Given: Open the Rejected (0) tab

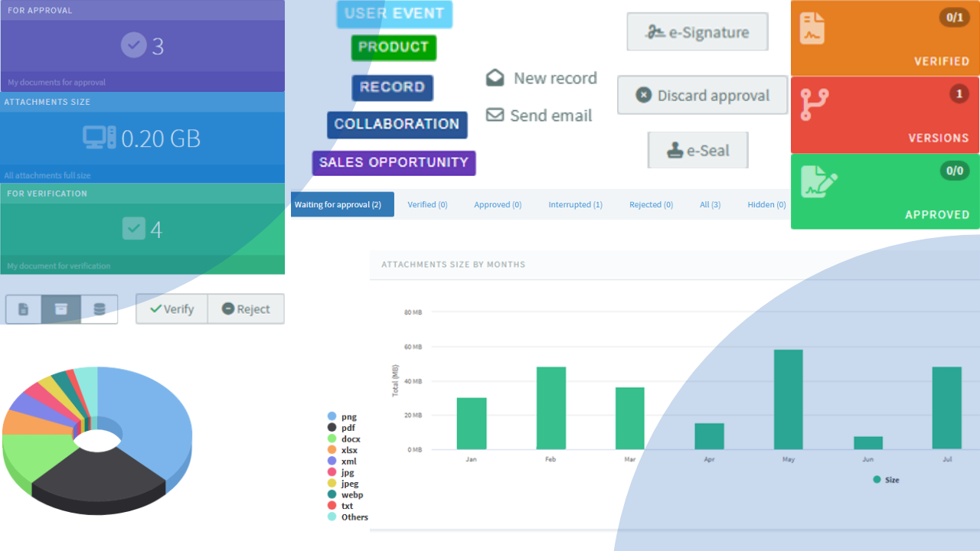Looking at the screenshot, I should pyautogui.click(x=651, y=204).
